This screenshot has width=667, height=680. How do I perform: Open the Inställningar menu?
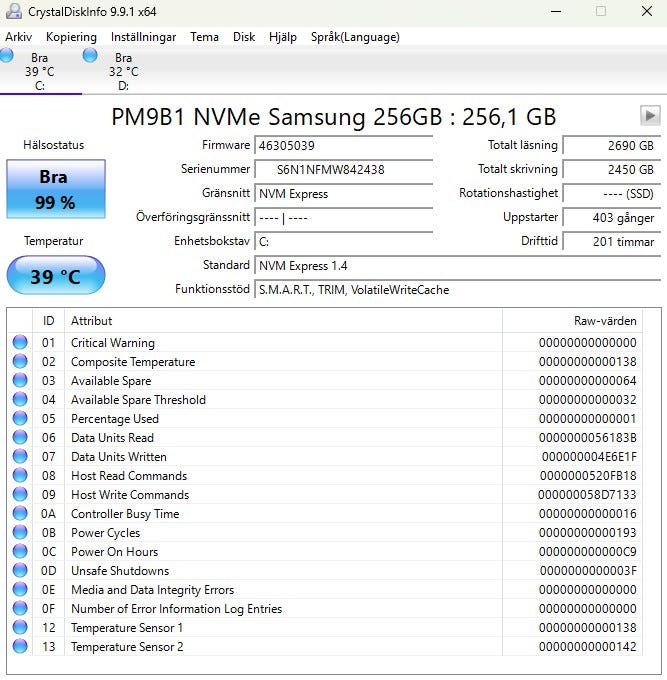click(143, 37)
